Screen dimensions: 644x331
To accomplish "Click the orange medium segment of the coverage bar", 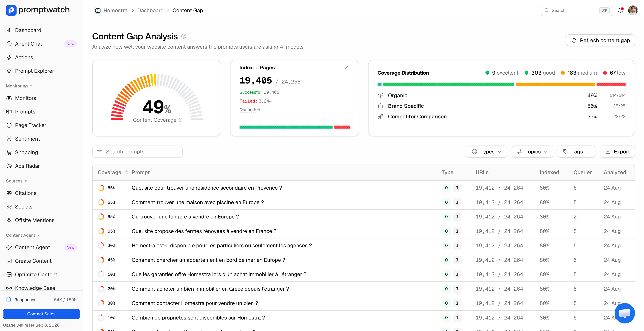I will (x=555, y=84).
